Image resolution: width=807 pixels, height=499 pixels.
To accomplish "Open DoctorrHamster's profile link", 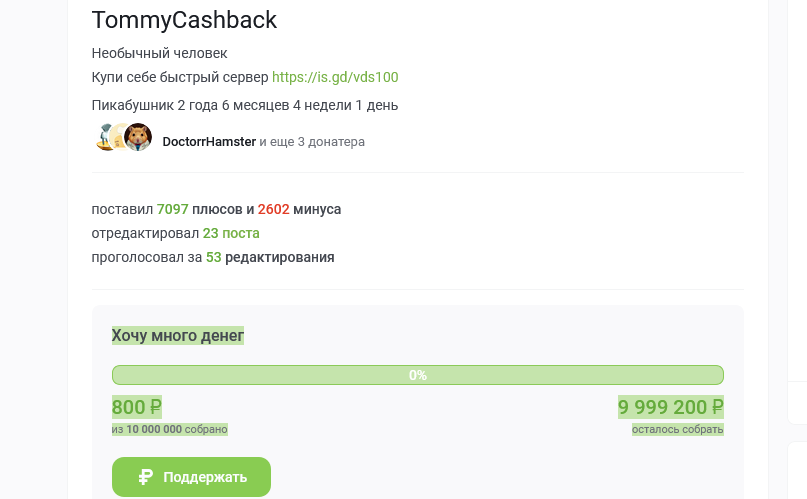I will [x=208, y=142].
